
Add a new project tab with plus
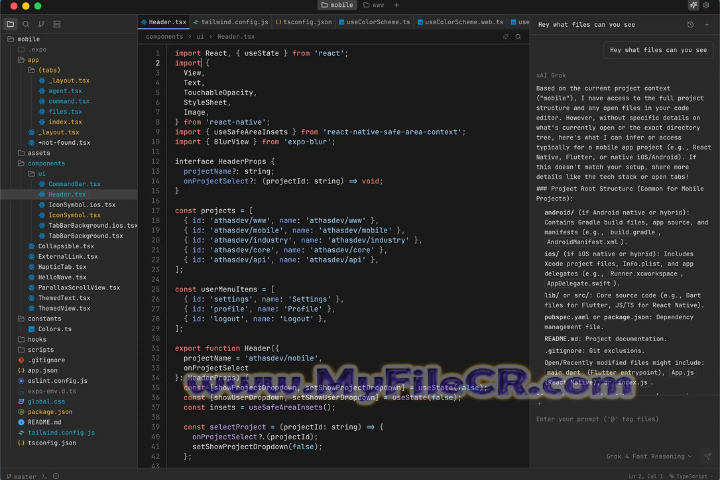(396, 5)
